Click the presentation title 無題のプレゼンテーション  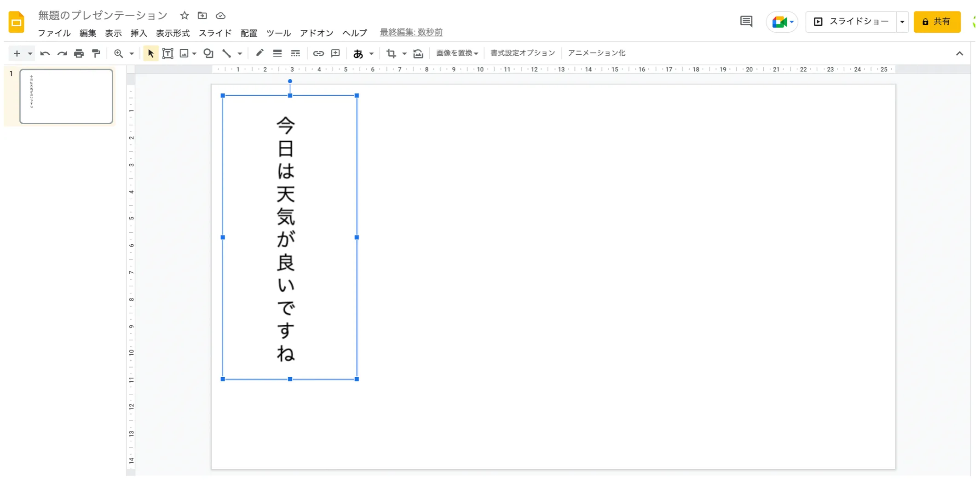pos(103,15)
